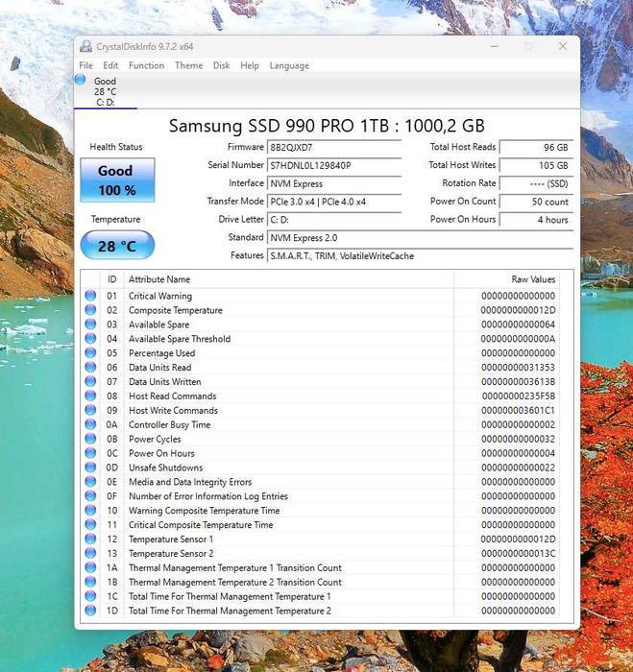Click status orb of Temperature Sensor 2 row
This screenshot has width=633, height=672.
tap(90, 553)
